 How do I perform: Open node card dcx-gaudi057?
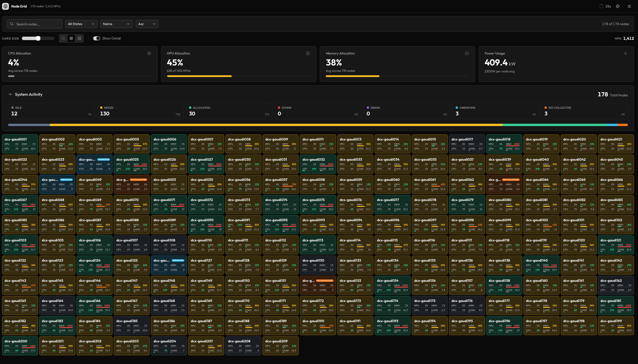(x=281, y=184)
